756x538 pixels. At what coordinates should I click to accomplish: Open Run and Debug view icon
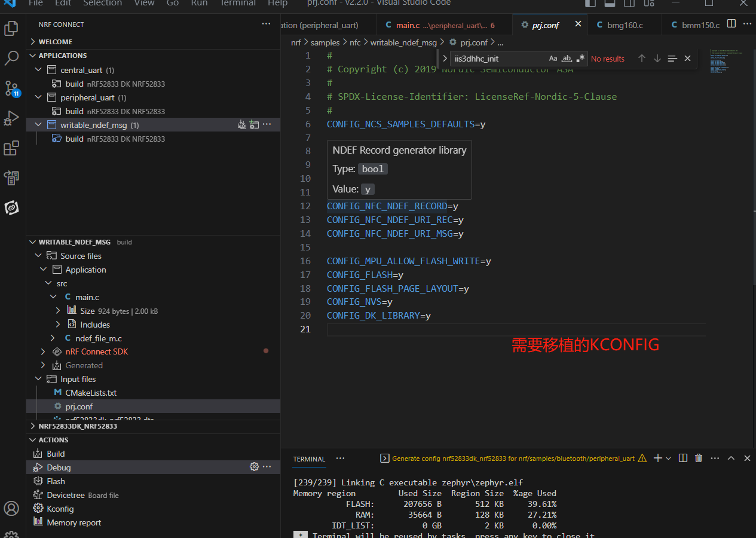coord(12,118)
